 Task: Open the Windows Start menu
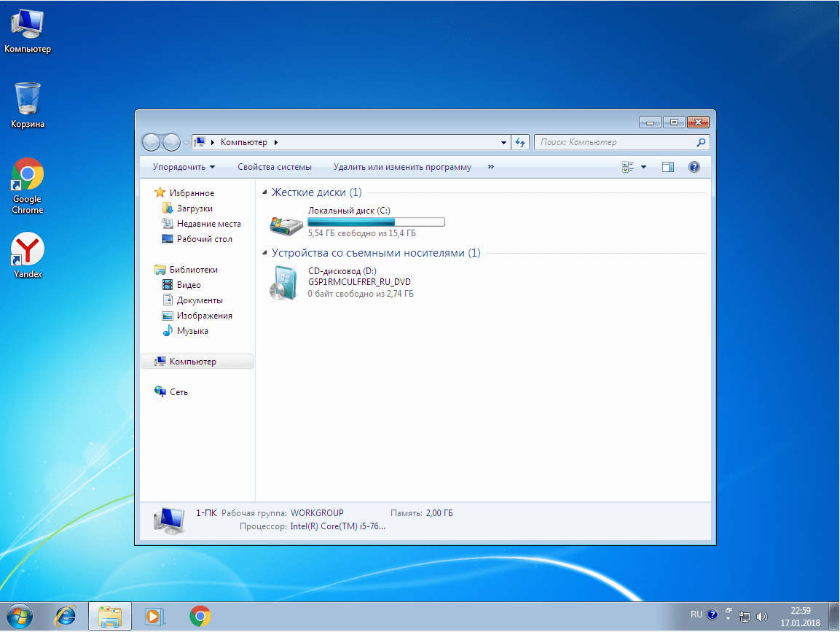click(x=20, y=617)
